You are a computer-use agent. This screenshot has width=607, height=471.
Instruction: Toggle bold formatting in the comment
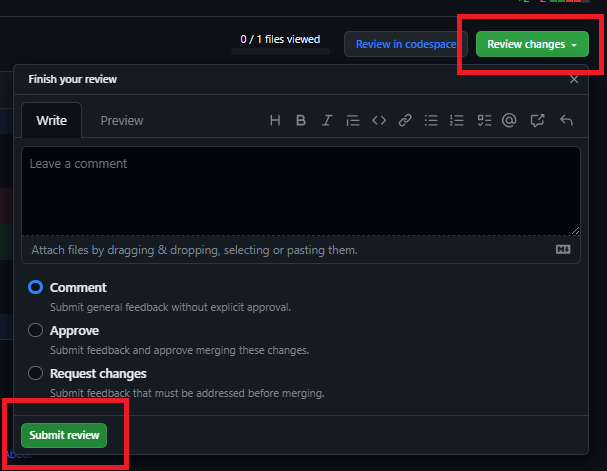301,121
